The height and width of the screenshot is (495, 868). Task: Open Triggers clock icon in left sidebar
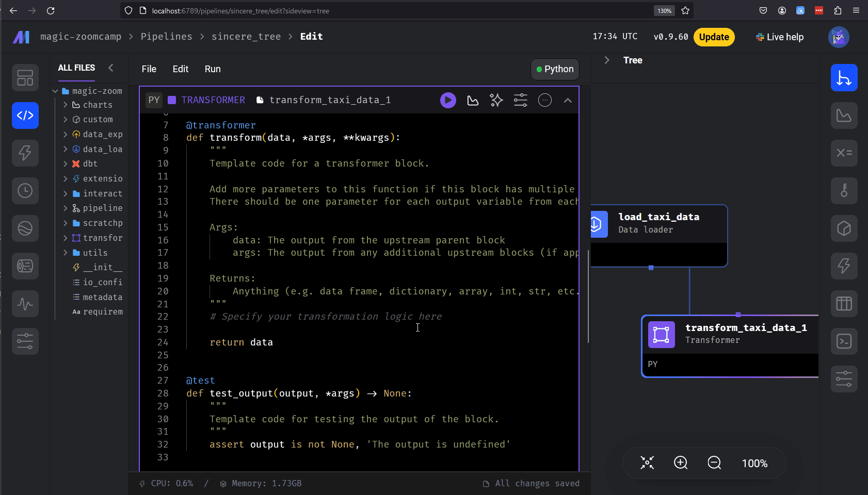click(25, 191)
